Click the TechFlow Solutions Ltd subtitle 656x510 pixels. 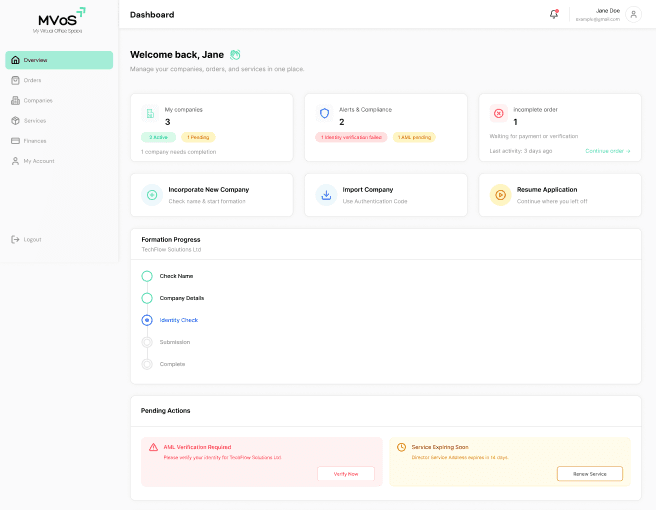tap(171, 250)
